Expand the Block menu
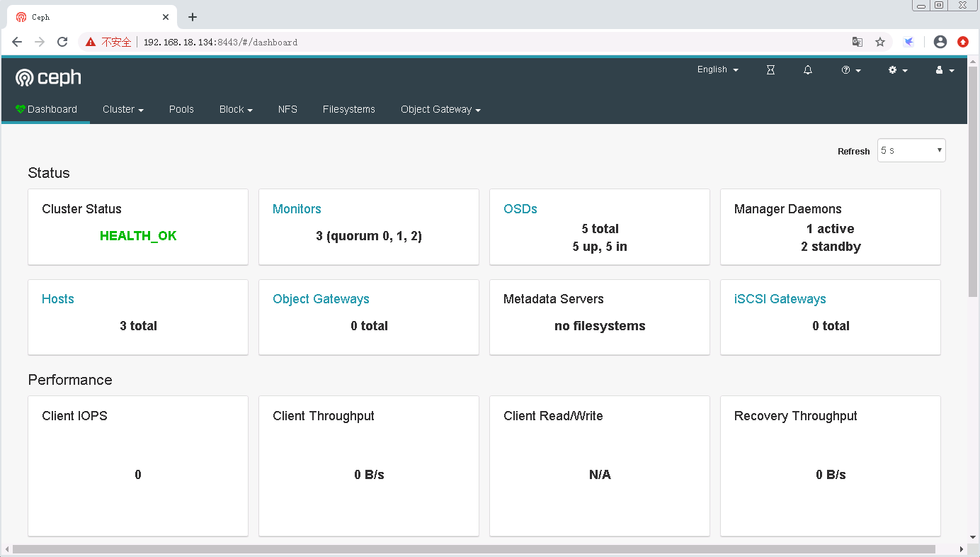 [236, 109]
